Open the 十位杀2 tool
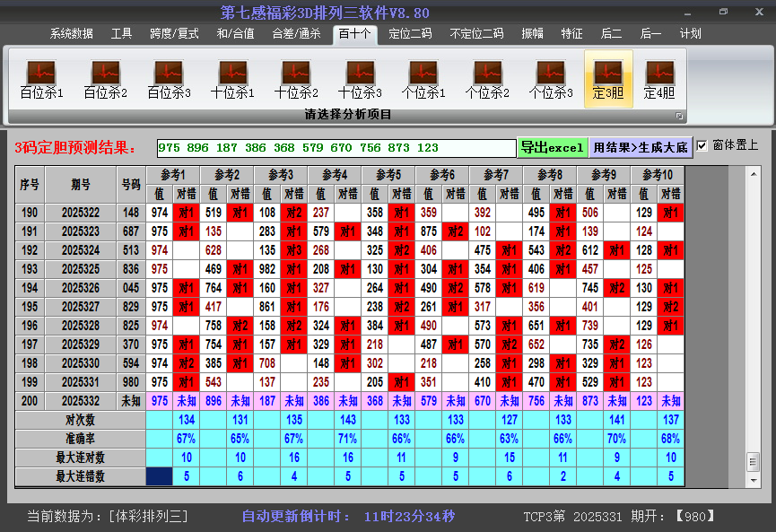 296,72
